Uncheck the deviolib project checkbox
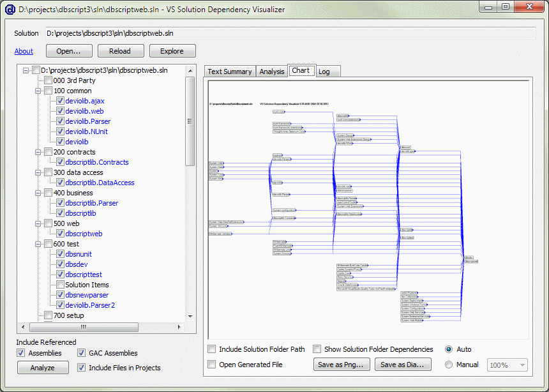Image resolution: width=549 pixels, height=392 pixels. [x=60, y=142]
